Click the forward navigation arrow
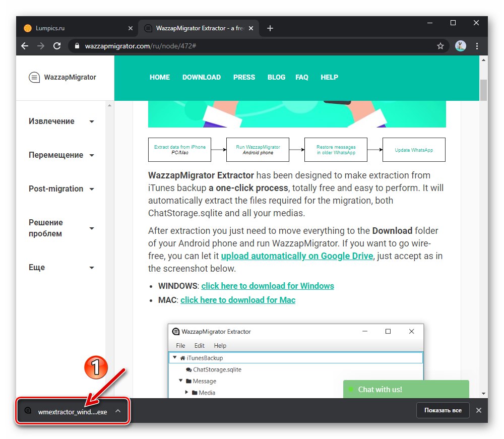The image size is (504, 439). click(x=40, y=46)
